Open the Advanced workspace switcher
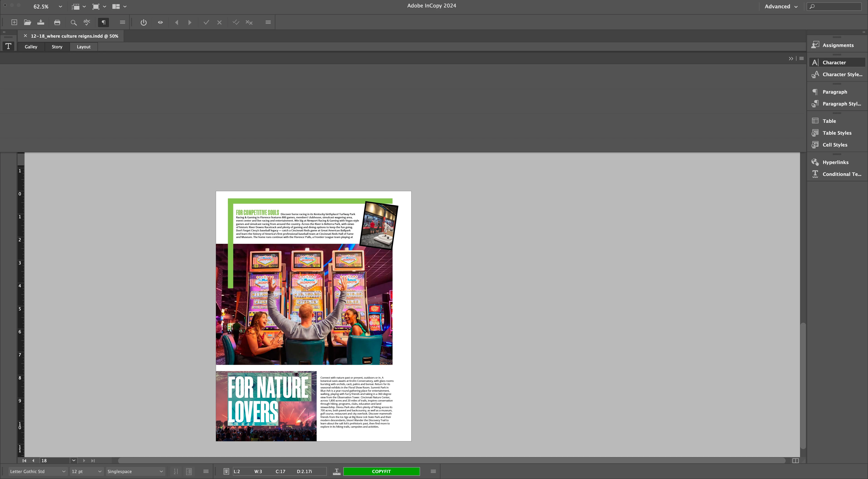 click(x=780, y=6)
